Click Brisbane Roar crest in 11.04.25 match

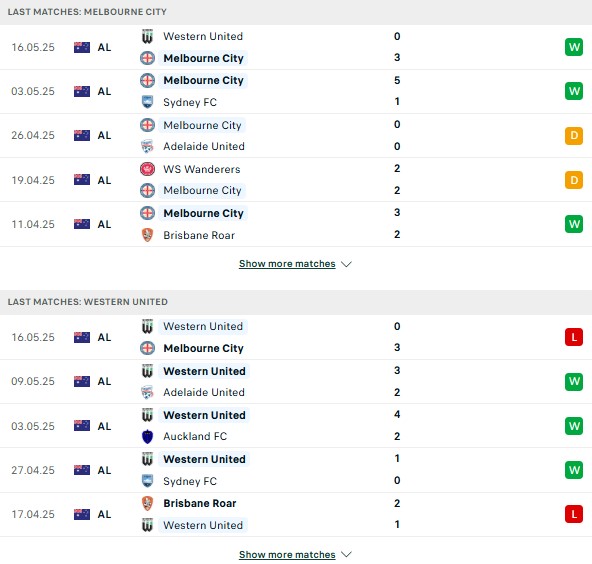[147, 235]
